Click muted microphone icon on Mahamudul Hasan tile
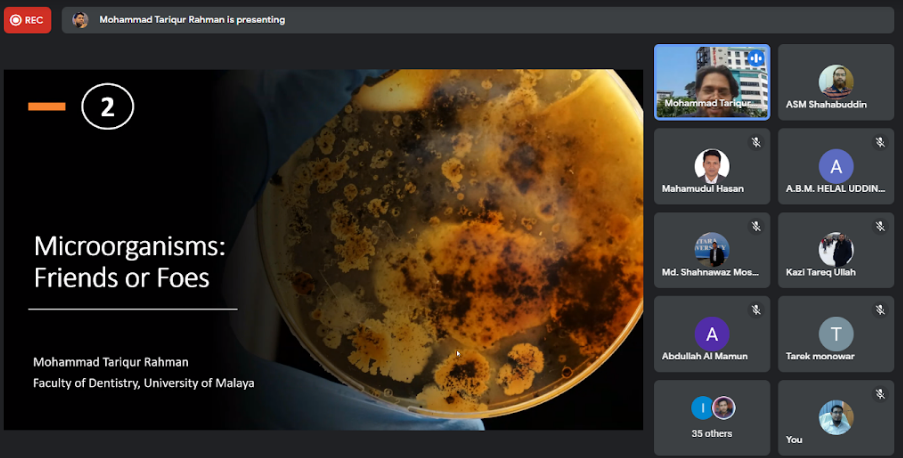This screenshot has width=903, height=458. (756, 142)
